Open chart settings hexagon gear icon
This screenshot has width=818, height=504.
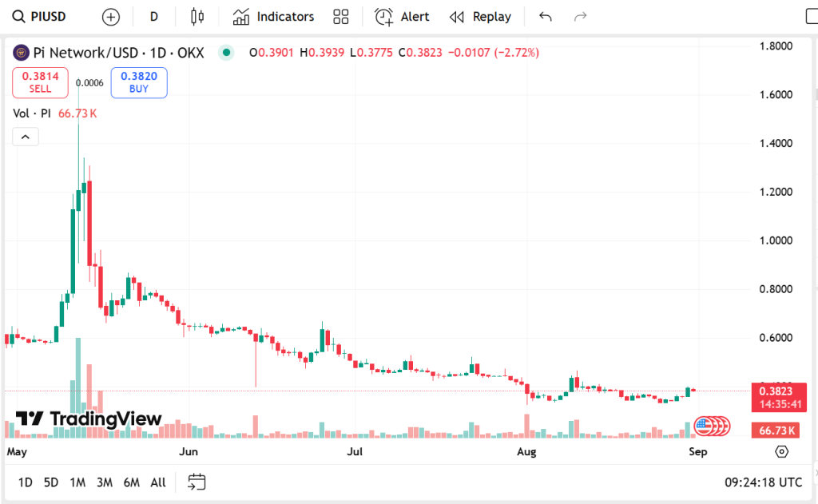781,451
